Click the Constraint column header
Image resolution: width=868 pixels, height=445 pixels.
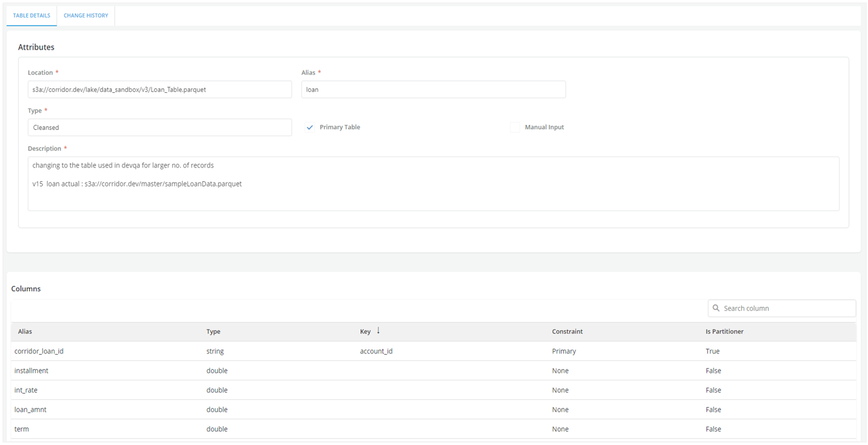click(x=567, y=331)
